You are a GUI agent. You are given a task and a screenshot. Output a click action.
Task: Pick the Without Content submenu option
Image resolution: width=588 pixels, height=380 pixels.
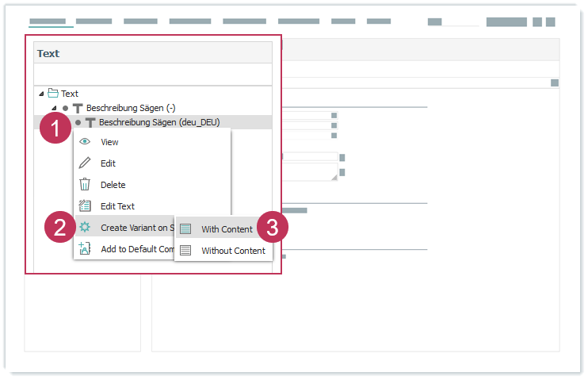(233, 251)
